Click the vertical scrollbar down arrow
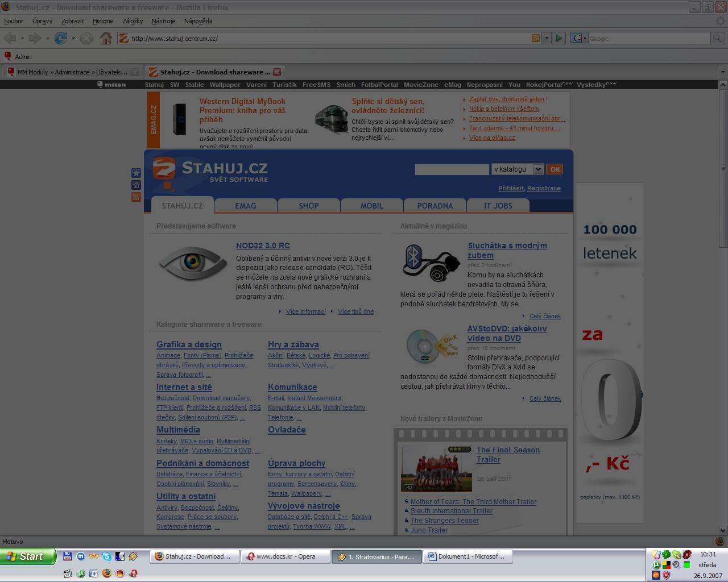Screen dimensions: 728x582 coord(723,530)
